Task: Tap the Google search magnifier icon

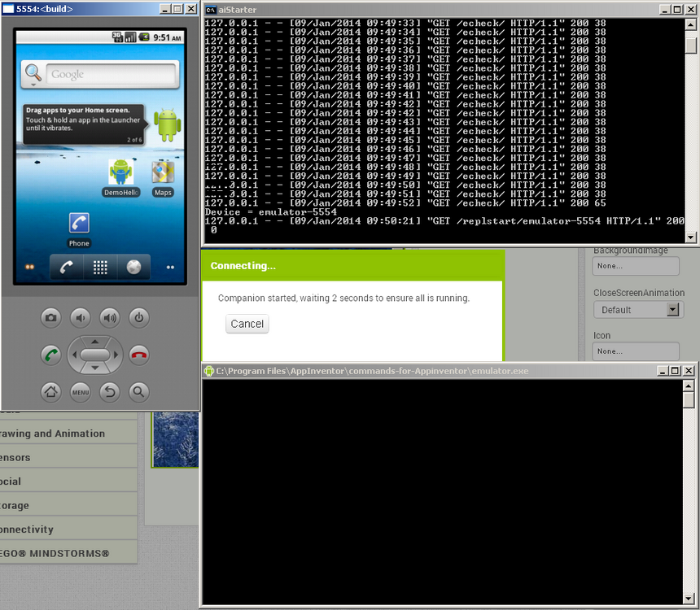Action: pyautogui.click(x=33, y=72)
